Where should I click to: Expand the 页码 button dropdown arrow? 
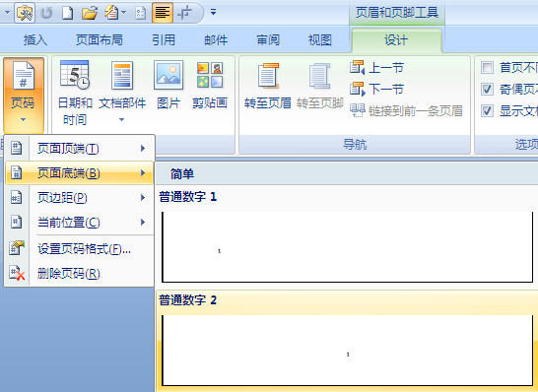[23, 120]
